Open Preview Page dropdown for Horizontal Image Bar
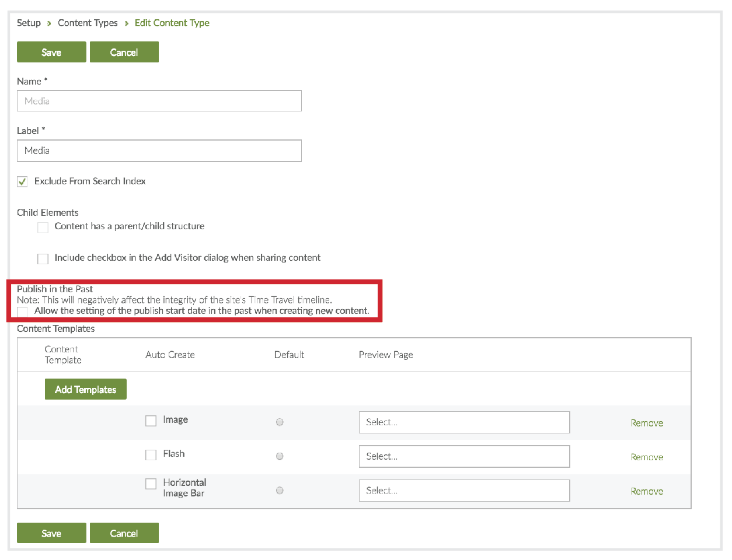Viewport: 732px width, 560px height. (x=463, y=491)
